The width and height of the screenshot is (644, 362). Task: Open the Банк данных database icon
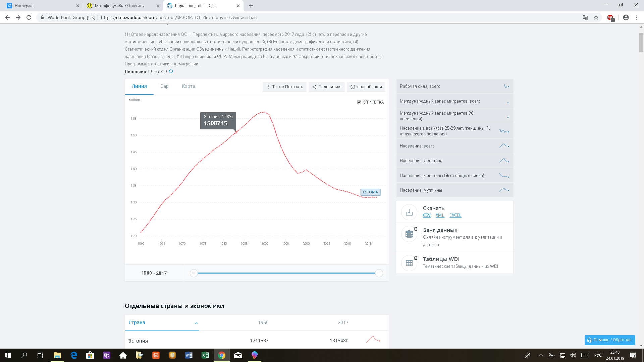pos(409,234)
